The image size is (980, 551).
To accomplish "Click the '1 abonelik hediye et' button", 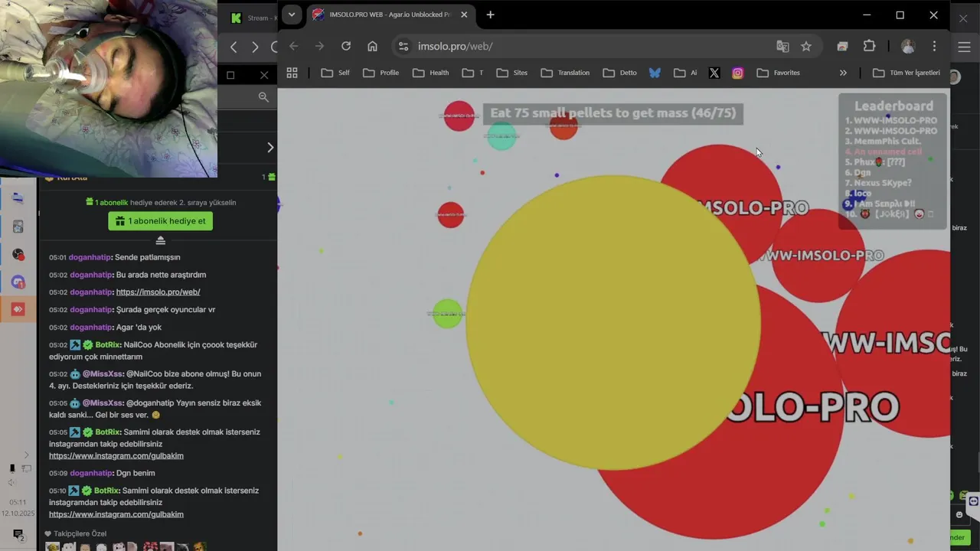I will [160, 221].
